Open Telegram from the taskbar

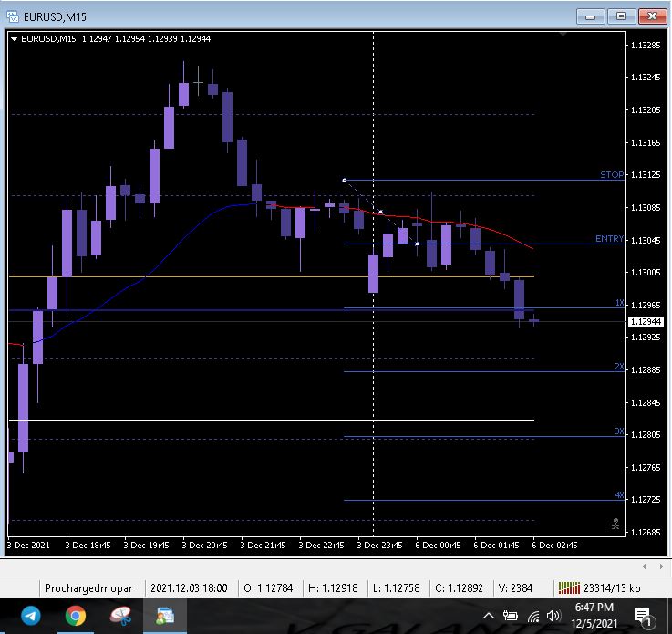31,616
